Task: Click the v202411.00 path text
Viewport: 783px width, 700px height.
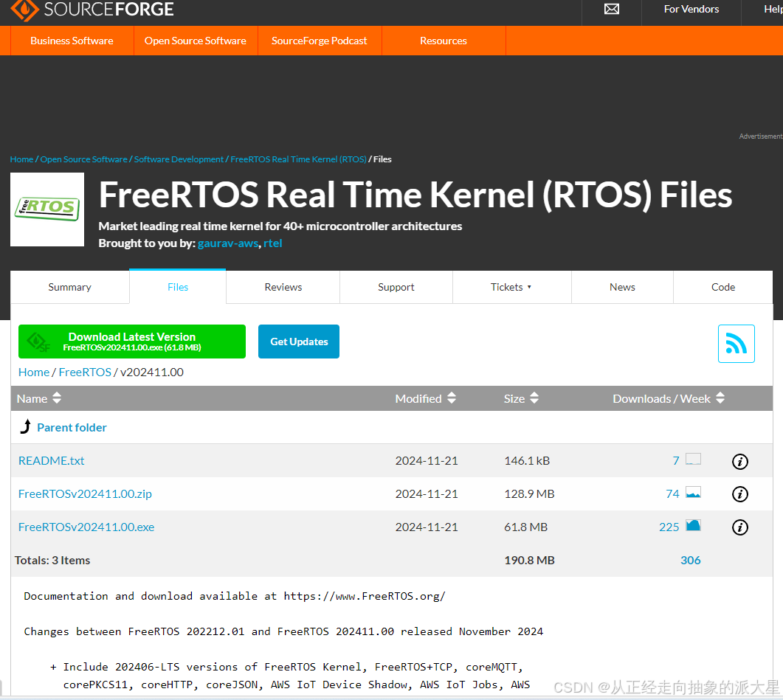Action: [x=152, y=372]
